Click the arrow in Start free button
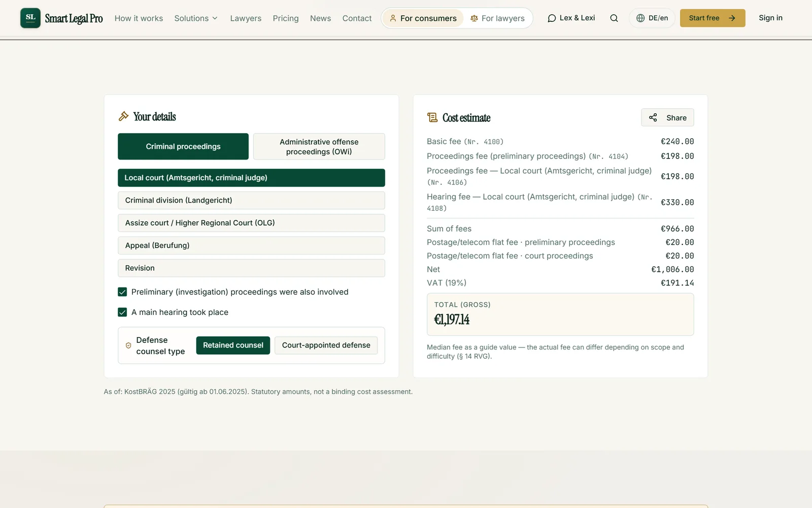 click(x=732, y=18)
